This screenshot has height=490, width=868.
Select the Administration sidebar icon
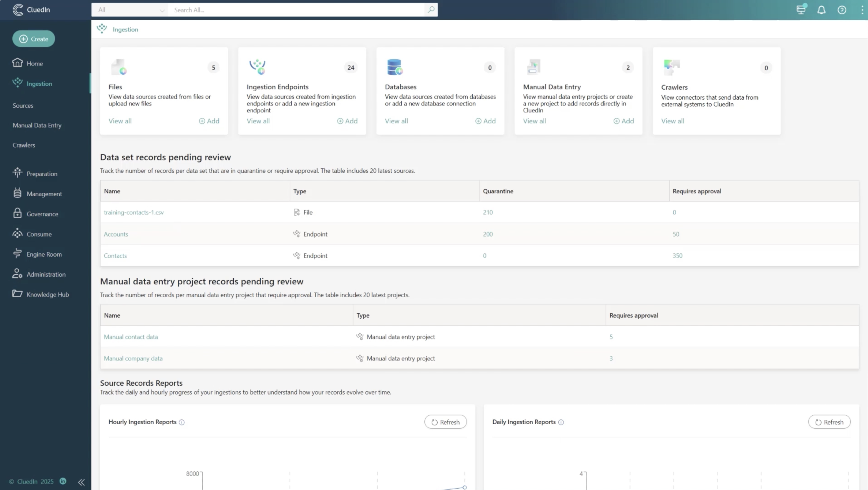[18, 274]
